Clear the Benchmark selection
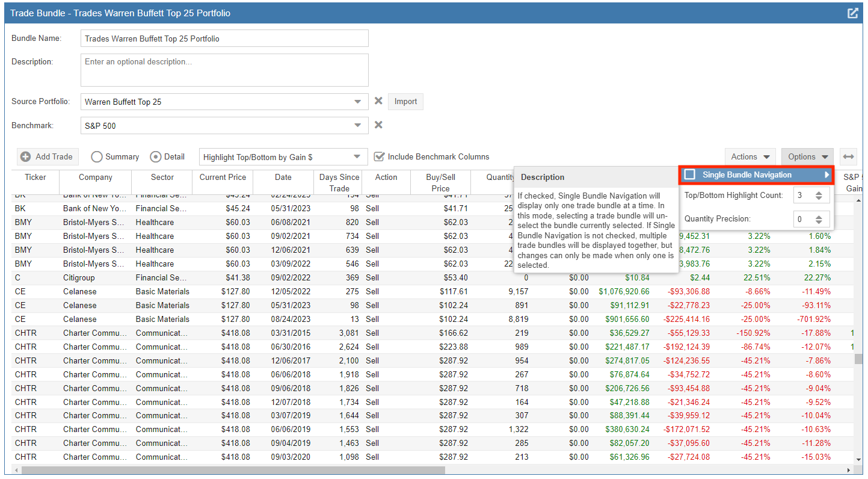 pos(378,125)
